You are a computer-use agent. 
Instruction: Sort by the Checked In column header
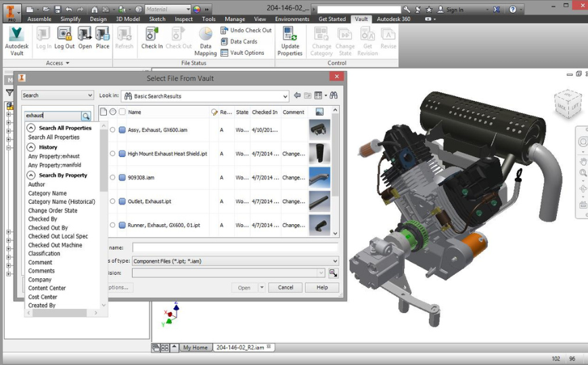click(265, 112)
